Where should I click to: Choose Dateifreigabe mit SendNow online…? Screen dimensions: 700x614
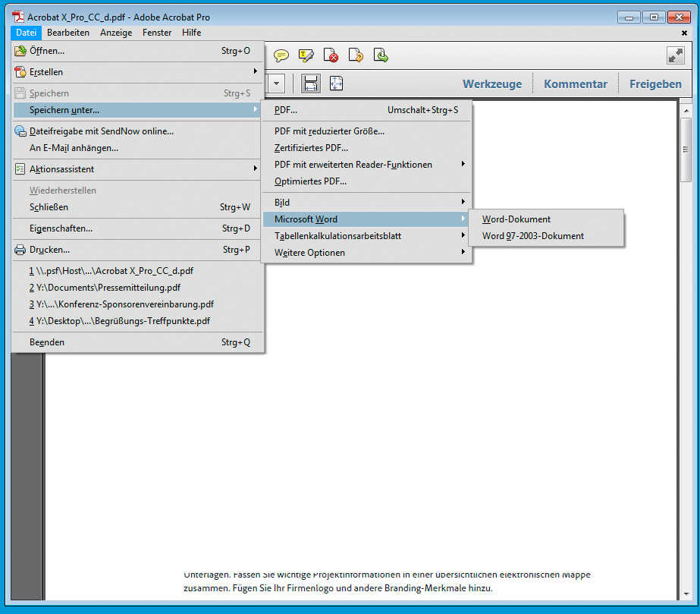(137, 131)
